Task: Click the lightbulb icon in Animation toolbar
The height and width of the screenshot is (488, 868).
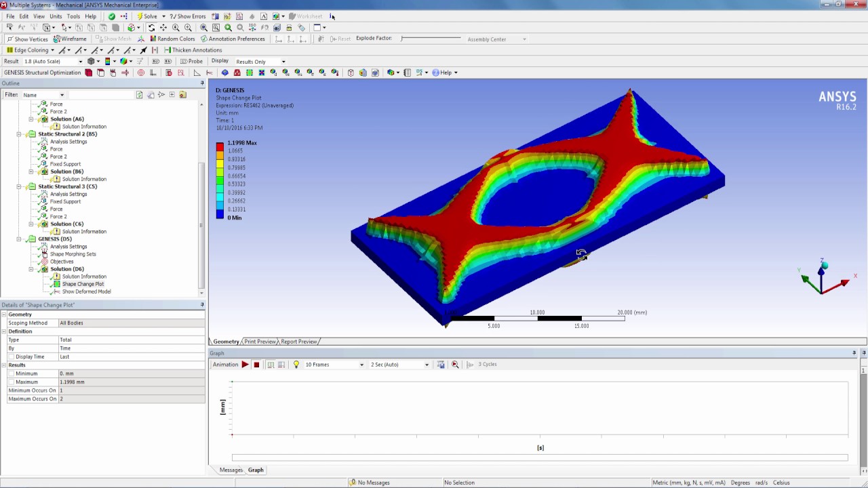Action: click(296, 365)
